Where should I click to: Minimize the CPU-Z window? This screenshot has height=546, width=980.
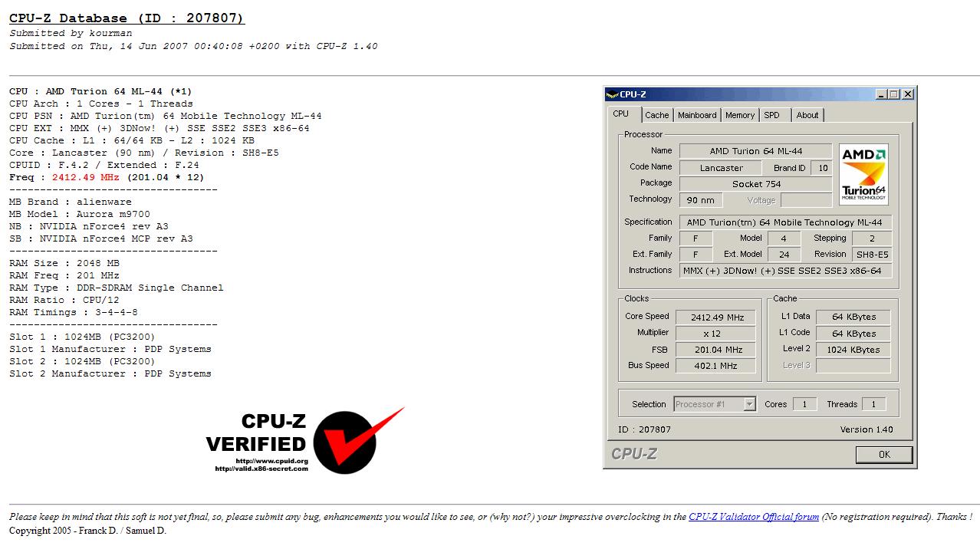[x=882, y=94]
